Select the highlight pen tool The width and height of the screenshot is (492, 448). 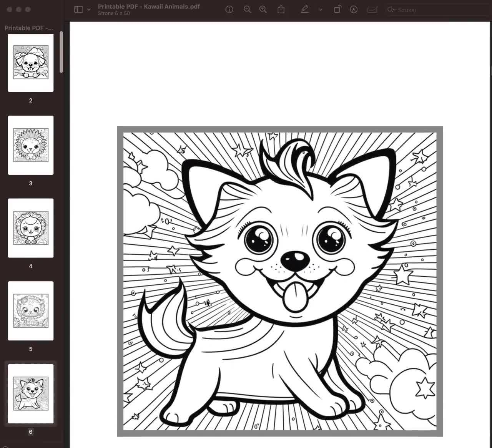click(x=305, y=10)
